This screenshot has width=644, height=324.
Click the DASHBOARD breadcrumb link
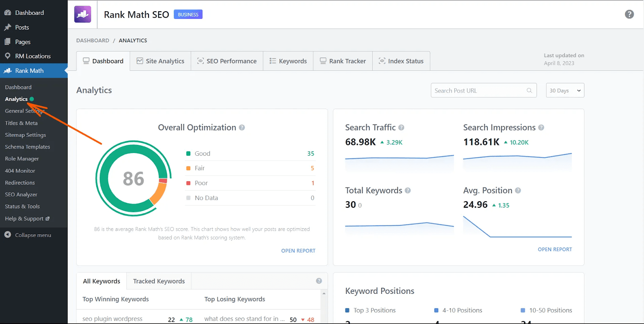(x=93, y=40)
